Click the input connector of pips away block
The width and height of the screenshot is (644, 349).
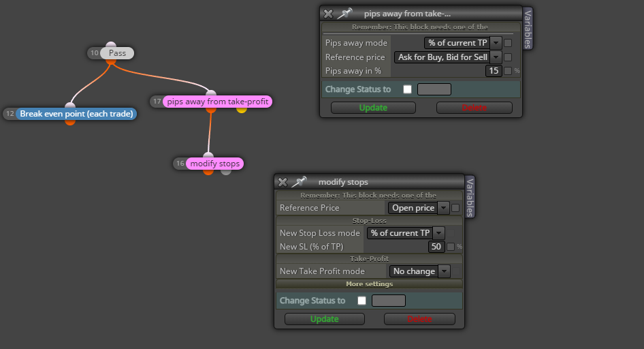[211, 93]
